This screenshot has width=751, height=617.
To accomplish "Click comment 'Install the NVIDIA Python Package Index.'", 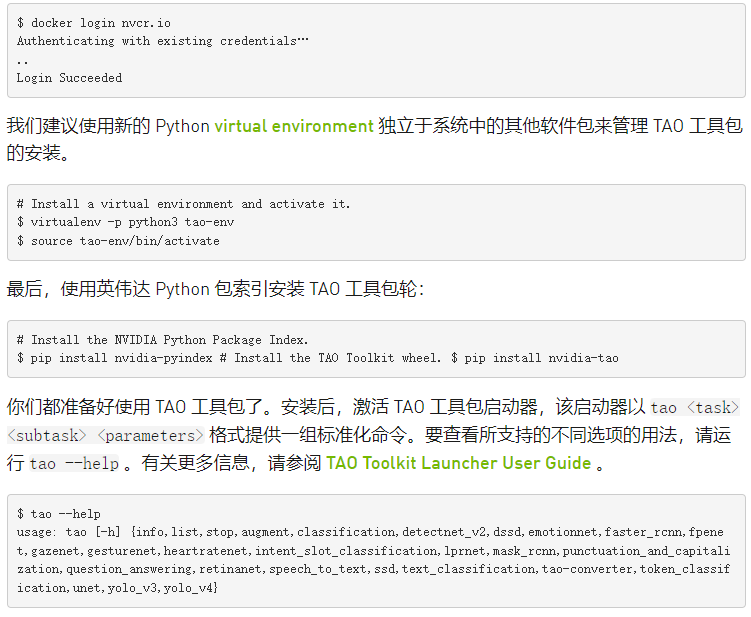I will [162, 340].
